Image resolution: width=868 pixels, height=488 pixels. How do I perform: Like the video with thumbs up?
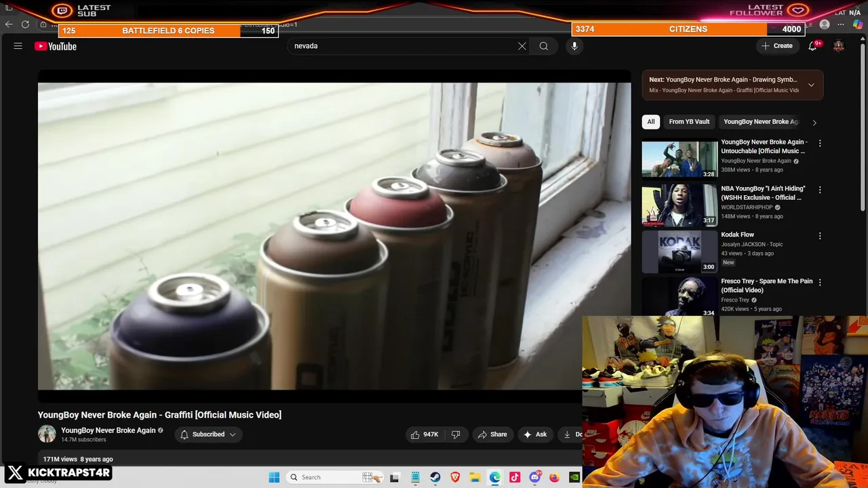(425, 434)
